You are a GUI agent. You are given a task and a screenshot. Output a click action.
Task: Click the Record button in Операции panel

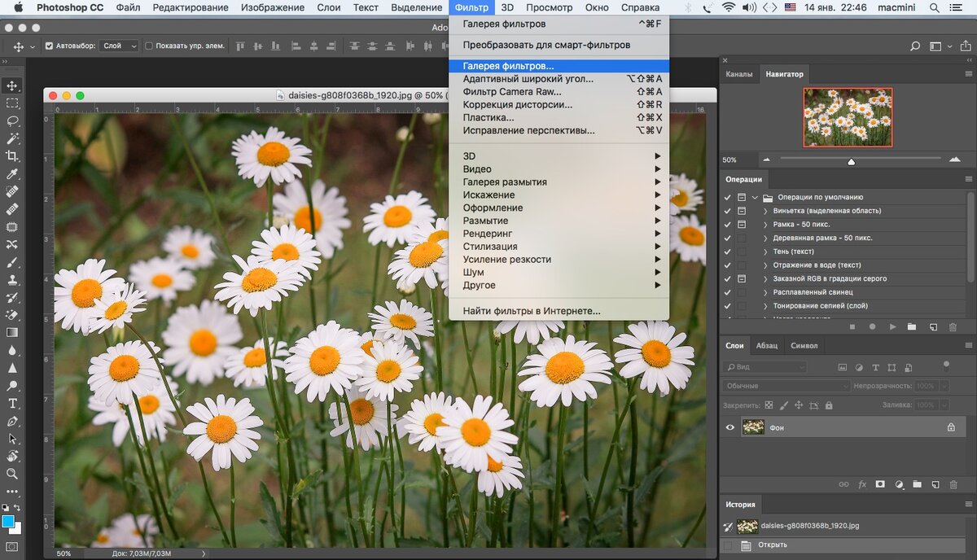pyautogui.click(x=872, y=326)
